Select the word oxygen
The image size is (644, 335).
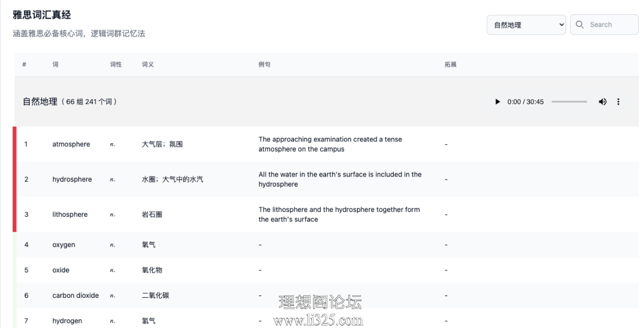point(64,245)
